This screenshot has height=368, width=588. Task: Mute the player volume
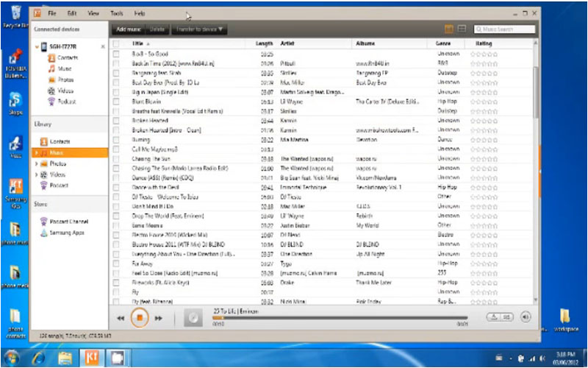pyautogui.click(x=526, y=317)
